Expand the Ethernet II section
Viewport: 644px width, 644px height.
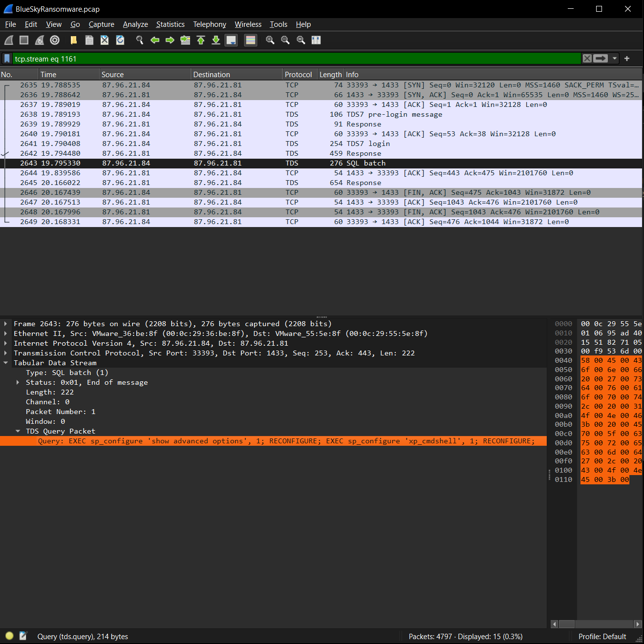(x=5, y=333)
